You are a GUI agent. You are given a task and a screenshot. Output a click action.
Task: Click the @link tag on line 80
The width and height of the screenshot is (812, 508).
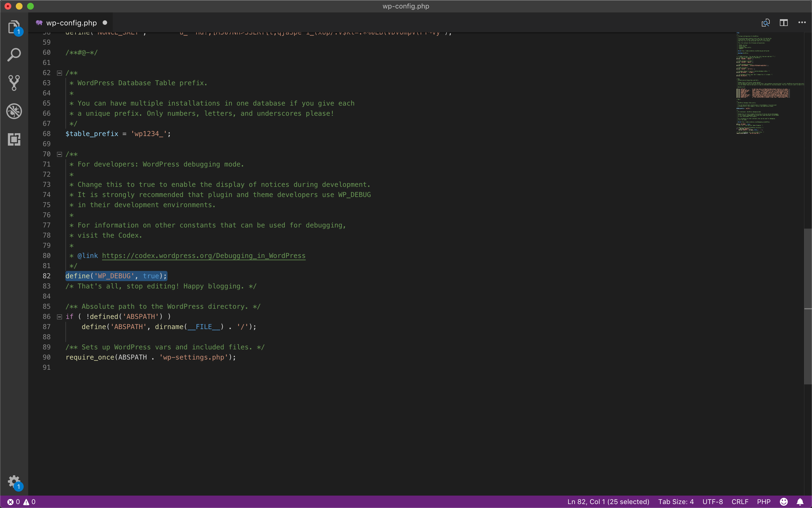click(x=88, y=256)
